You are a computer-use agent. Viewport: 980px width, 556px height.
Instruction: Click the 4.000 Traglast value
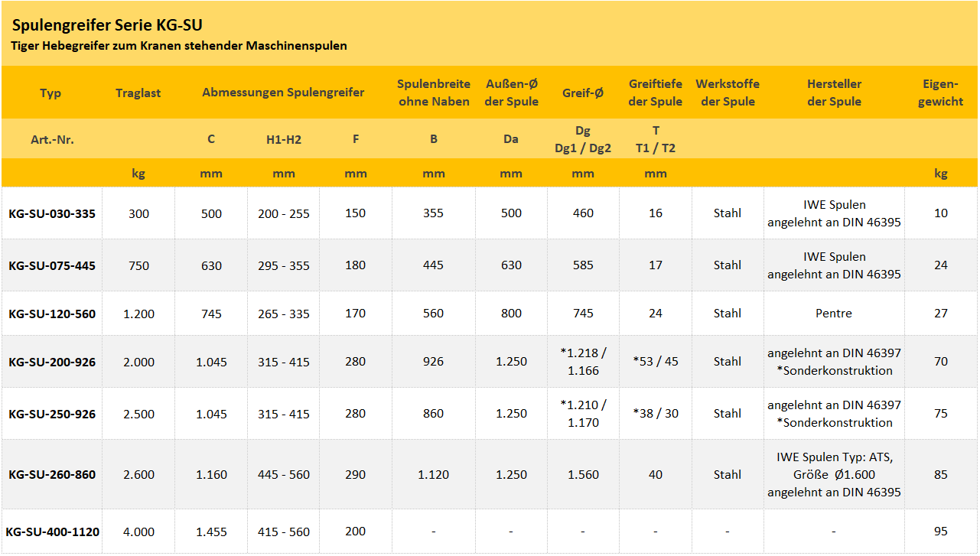(138, 532)
